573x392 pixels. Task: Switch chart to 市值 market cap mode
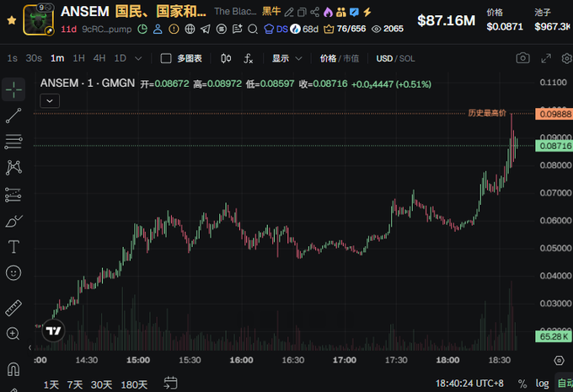[351, 58]
